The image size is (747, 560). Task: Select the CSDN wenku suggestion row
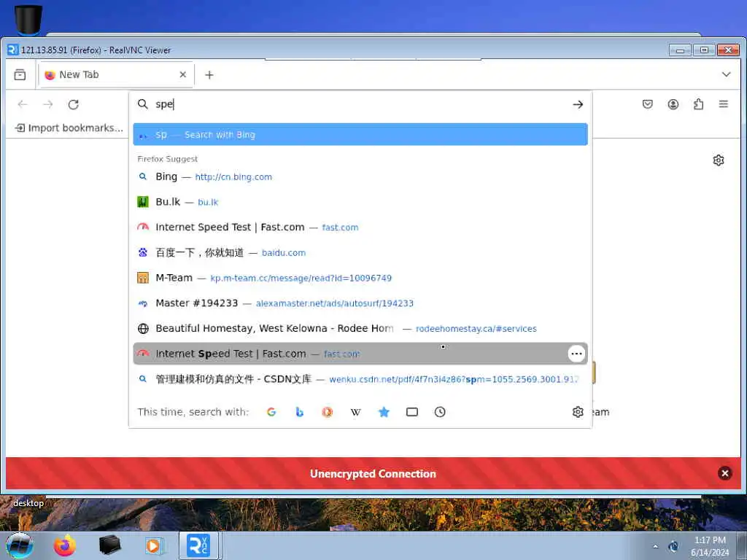(x=360, y=379)
